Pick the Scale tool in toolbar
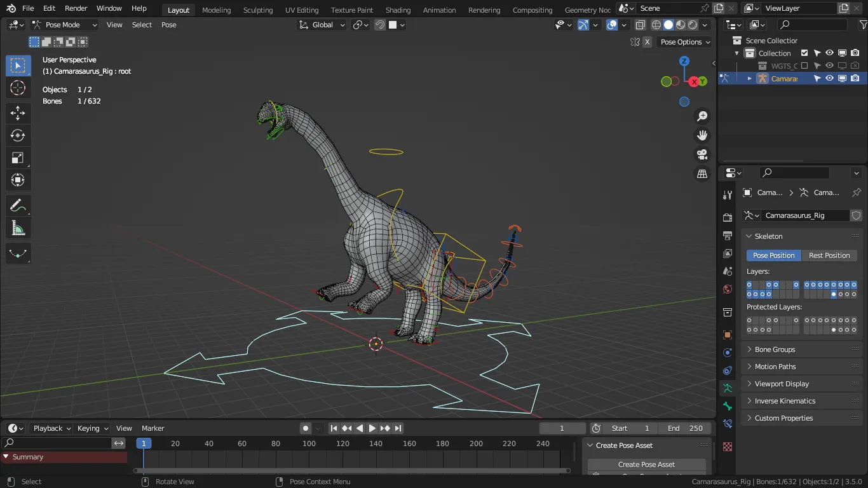The width and height of the screenshot is (868, 488). [x=18, y=158]
